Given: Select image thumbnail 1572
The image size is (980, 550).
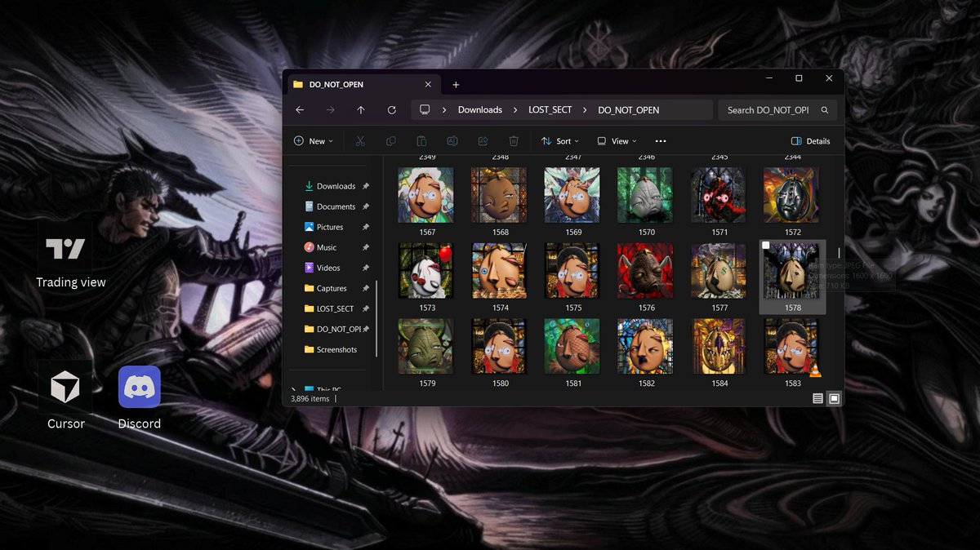Looking at the screenshot, I should click(791, 196).
